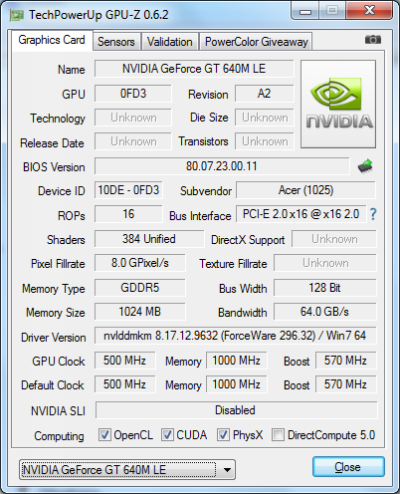Toggle the CUDA checkbox
400x494 pixels.
pos(167,435)
